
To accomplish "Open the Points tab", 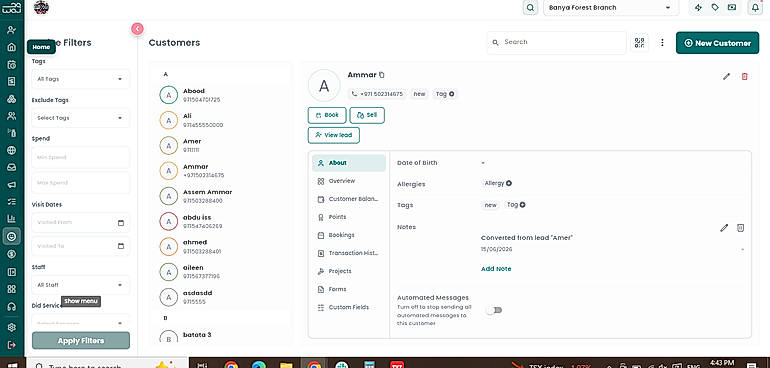I will coord(349,217).
